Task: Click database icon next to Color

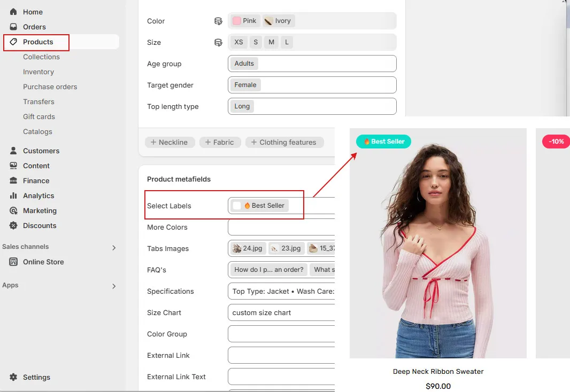Action: click(218, 21)
